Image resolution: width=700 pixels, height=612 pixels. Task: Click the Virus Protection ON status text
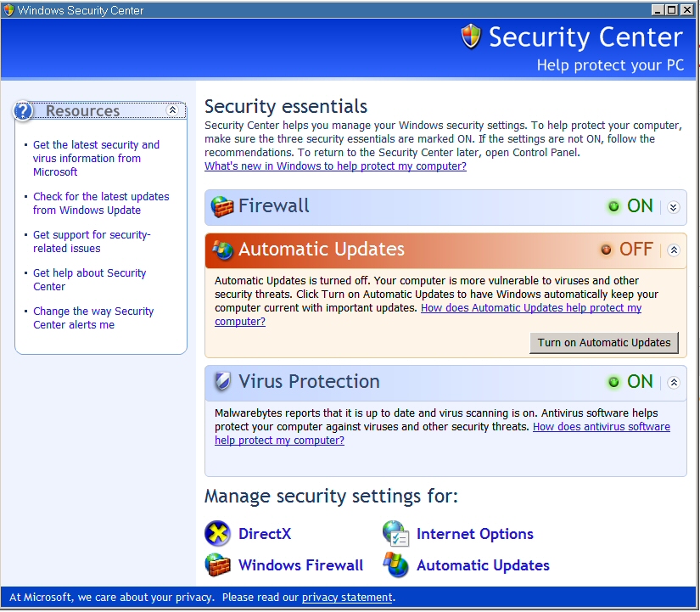pos(640,381)
